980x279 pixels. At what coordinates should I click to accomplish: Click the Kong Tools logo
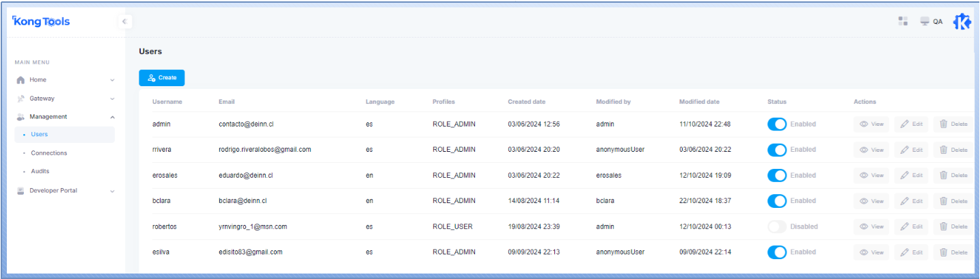click(x=41, y=22)
